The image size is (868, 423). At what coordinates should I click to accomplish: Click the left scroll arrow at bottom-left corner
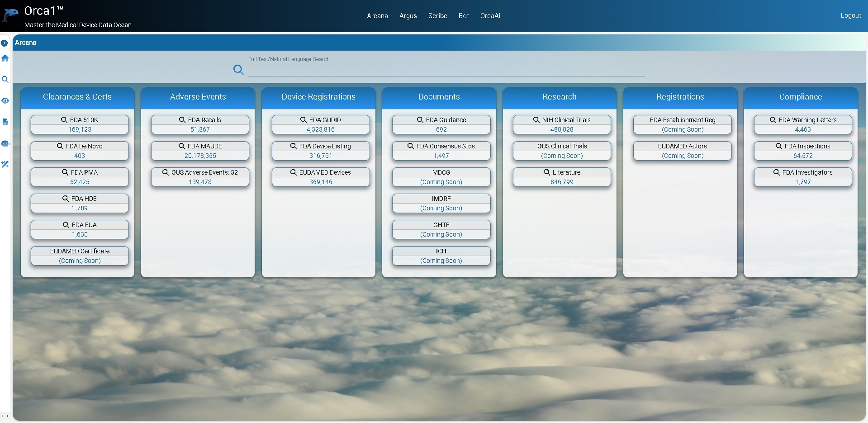tap(3, 416)
